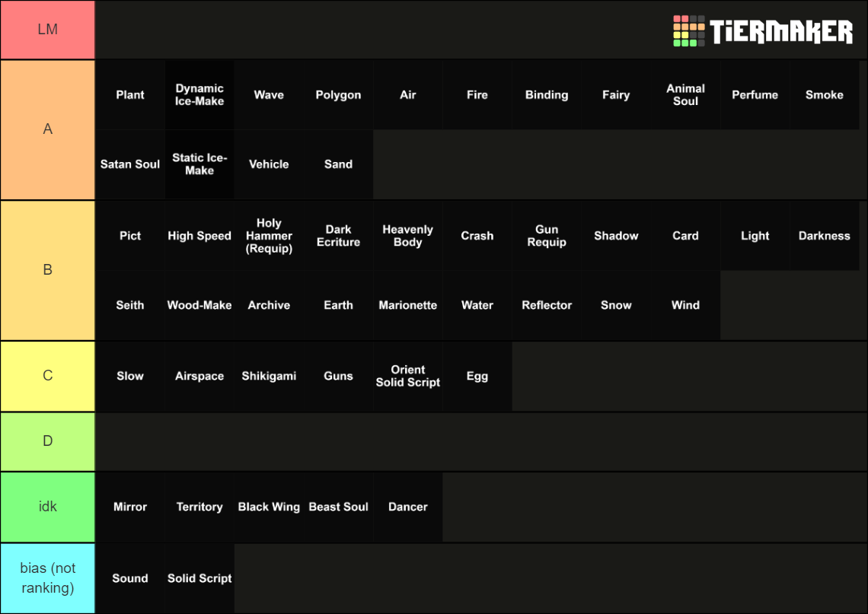Click the Satan Soul tile
This screenshot has width=868, height=614.
coord(130,164)
